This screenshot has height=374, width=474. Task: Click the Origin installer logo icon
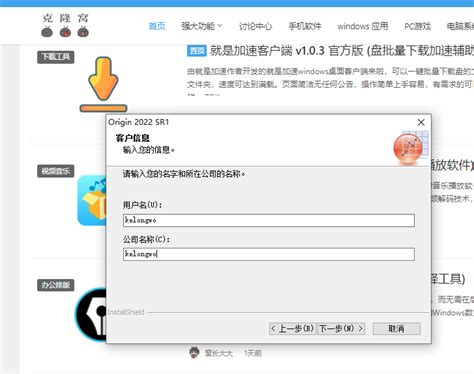point(410,148)
